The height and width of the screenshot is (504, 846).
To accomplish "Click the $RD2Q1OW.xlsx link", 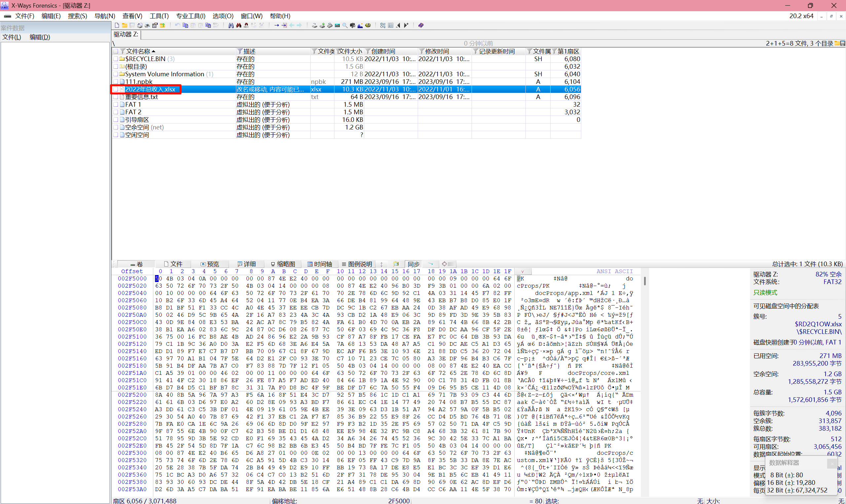I will coord(818,324).
